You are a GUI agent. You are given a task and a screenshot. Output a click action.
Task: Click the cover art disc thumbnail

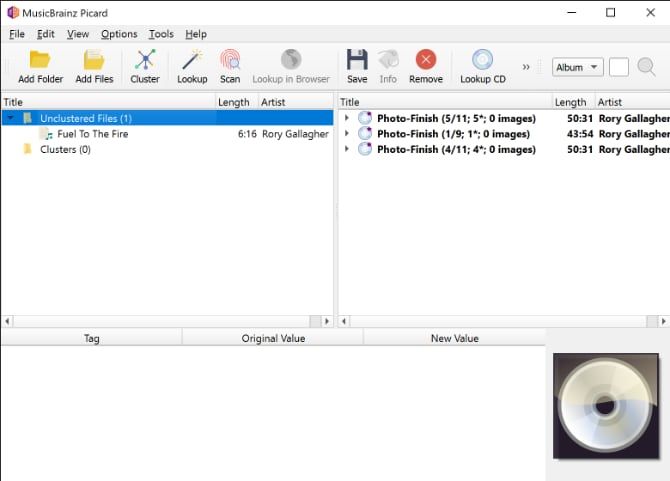pos(605,406)
